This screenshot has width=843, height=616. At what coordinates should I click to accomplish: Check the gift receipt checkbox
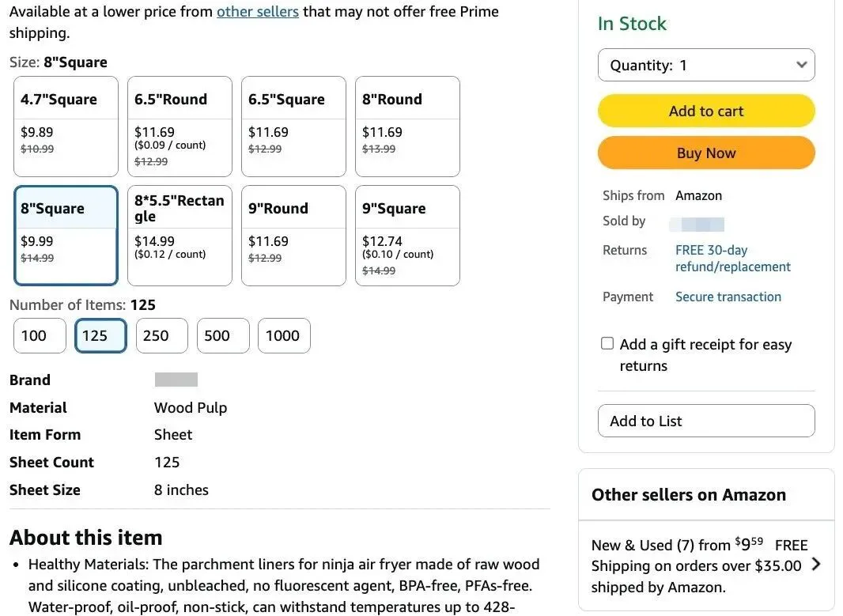607,343
